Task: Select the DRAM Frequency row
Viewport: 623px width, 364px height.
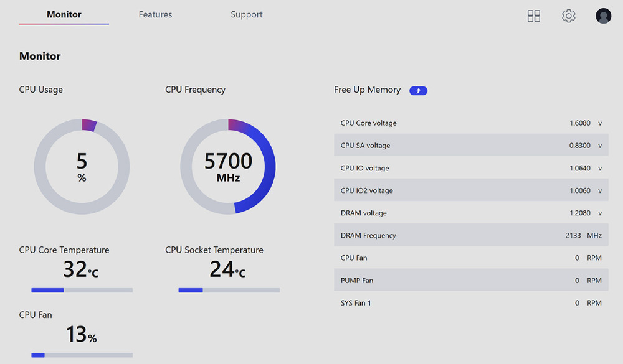Action: pos(471,235)
